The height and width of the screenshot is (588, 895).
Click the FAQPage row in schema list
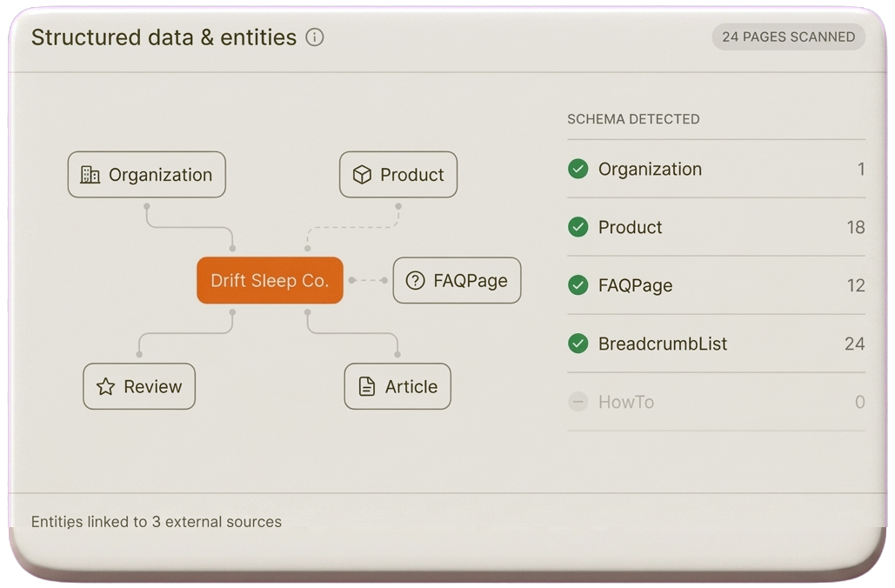click(717, 285)
